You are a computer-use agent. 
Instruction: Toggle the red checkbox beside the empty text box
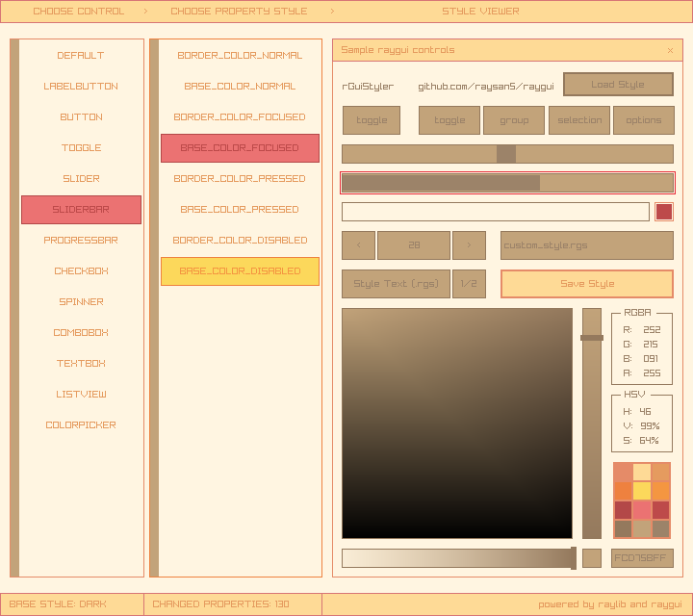(664, 212)
